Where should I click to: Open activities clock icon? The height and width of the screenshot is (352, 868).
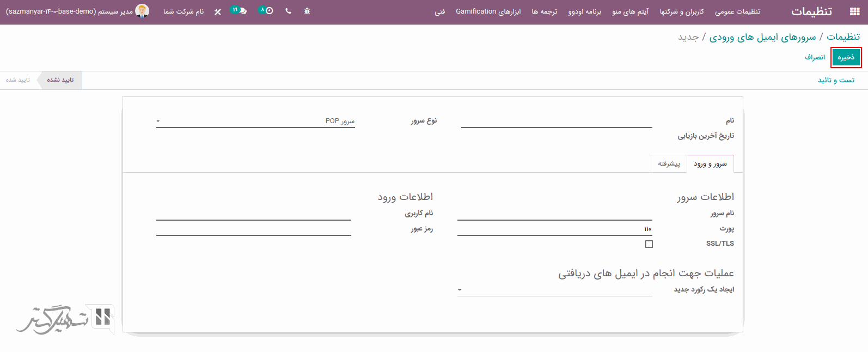(268, 11)
